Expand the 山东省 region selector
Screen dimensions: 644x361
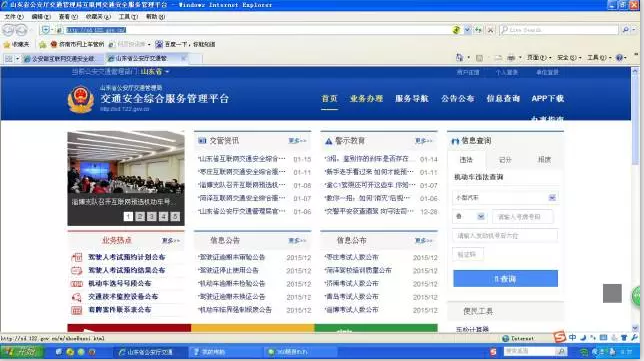point(155,72)
